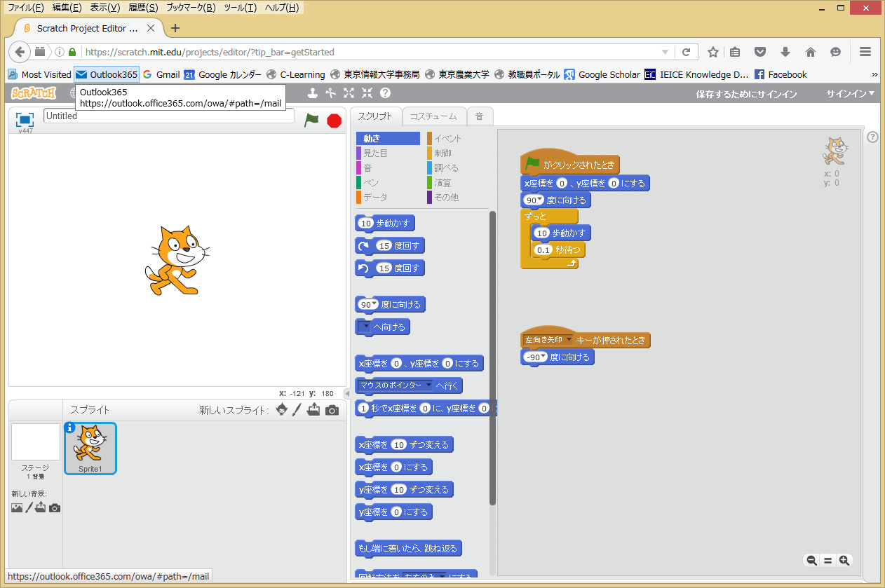Select the 動き block category
This screenshot has height=588, width=885.
pyautogui.click(x=388, y=138)
